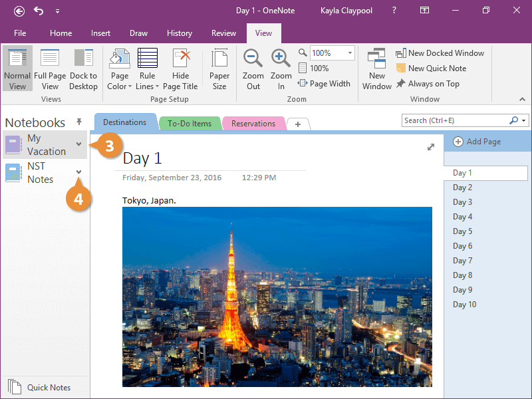Open the Insert ribbon tab
The height and width of the screenshot is (399, 532).
pos(101,33)
